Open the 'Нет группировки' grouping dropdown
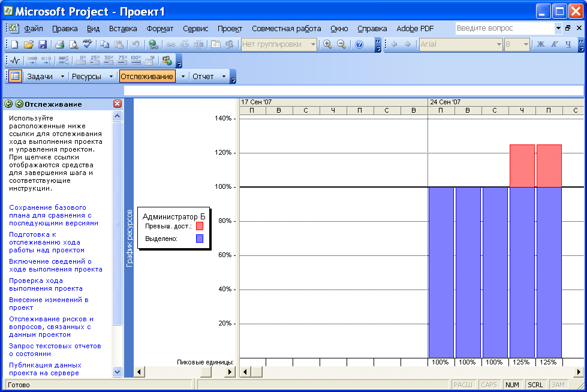The image size is (587, 392). pos(313,44)
